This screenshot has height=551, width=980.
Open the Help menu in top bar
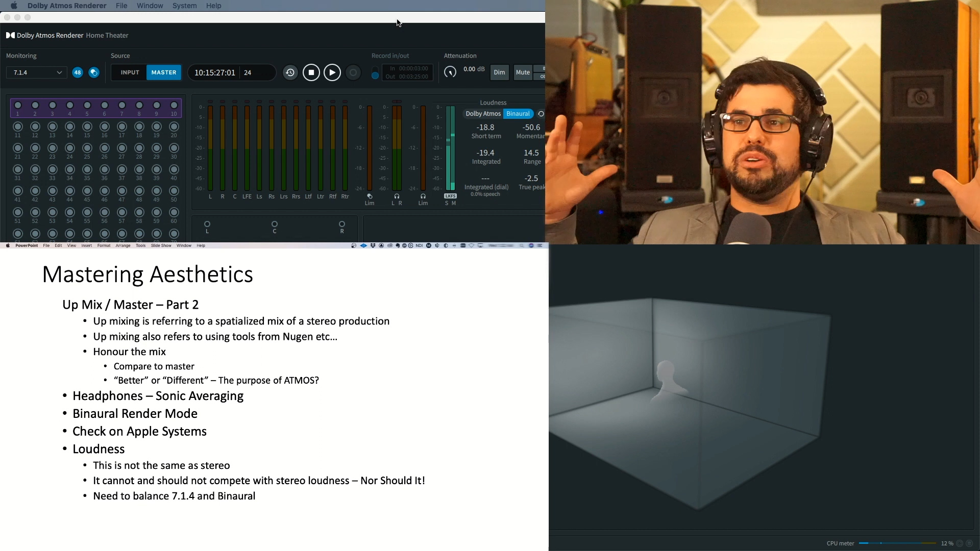pyautogui.click(x=213, y=6)
